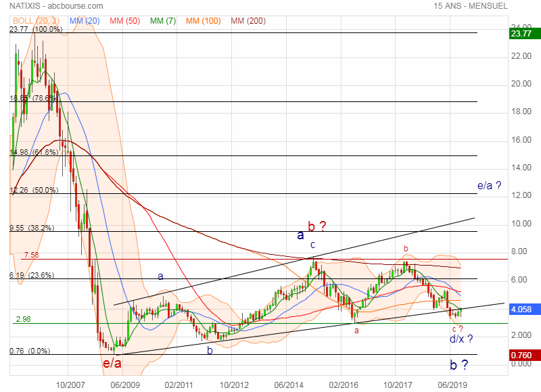Click the 14.98 (61.8%) Fibonacci label
Image resolution: width=541 pixels, height=392 pixels.
click(34, 152)
